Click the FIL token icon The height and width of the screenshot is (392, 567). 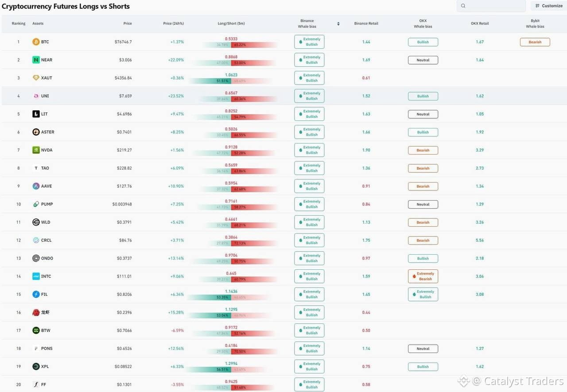(36, 295)
